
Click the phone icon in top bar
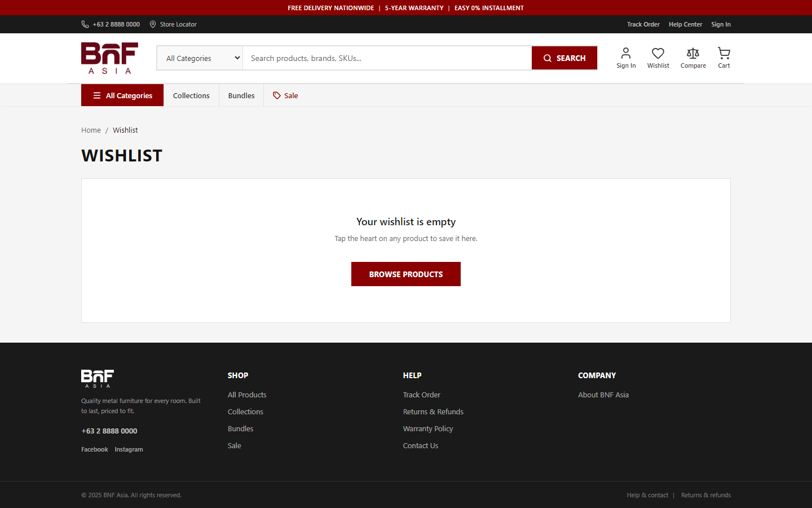click(85, 24)
